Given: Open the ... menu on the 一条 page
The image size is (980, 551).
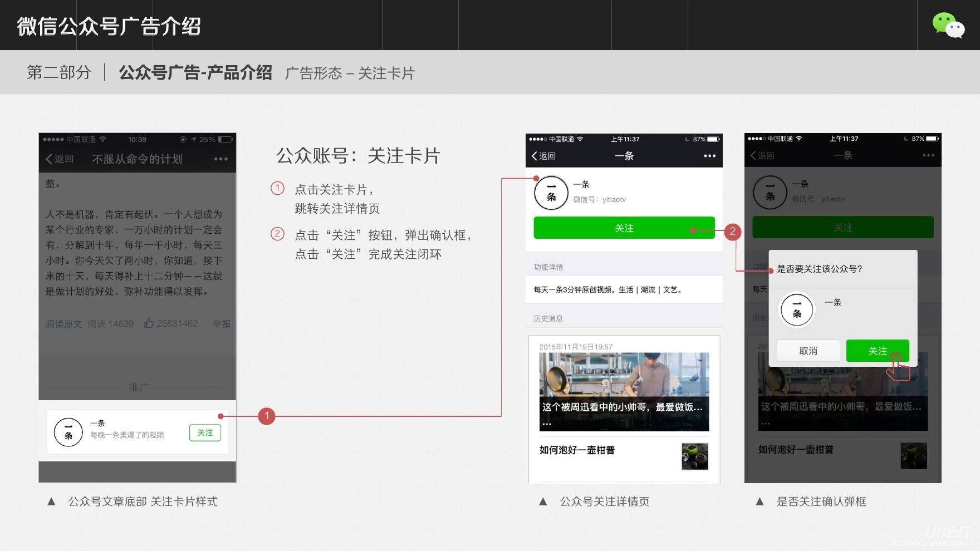Looking at the screenshot, I should (x=709, y=156).
